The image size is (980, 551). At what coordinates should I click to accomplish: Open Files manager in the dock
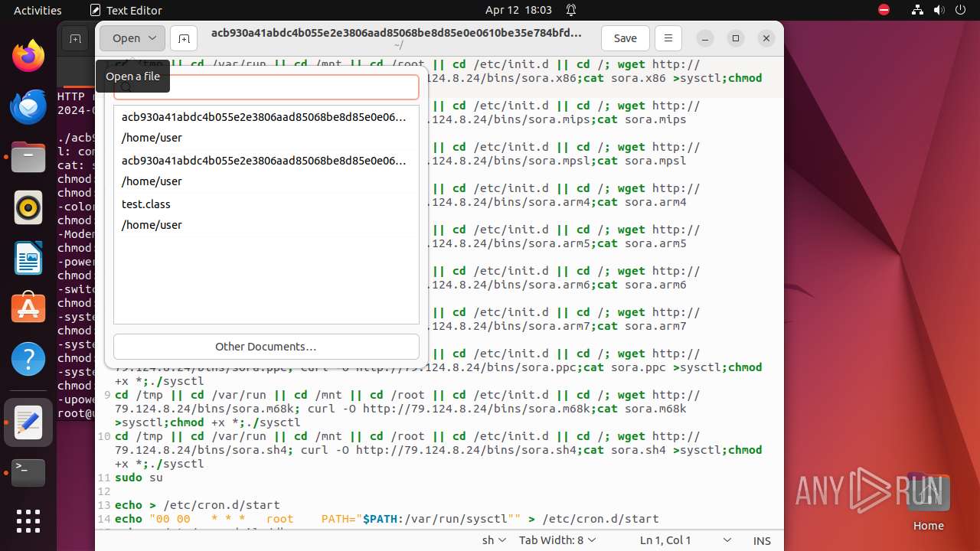click(x=28, y=157)
